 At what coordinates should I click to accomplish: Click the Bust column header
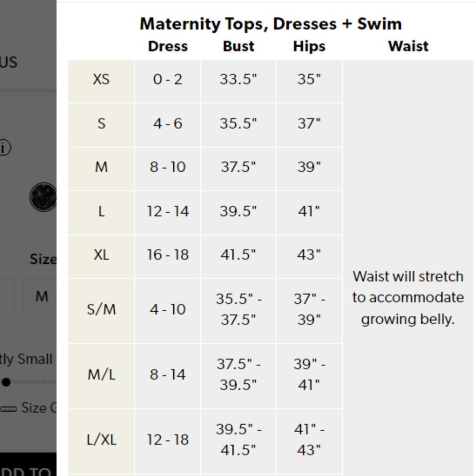(238, 46)
